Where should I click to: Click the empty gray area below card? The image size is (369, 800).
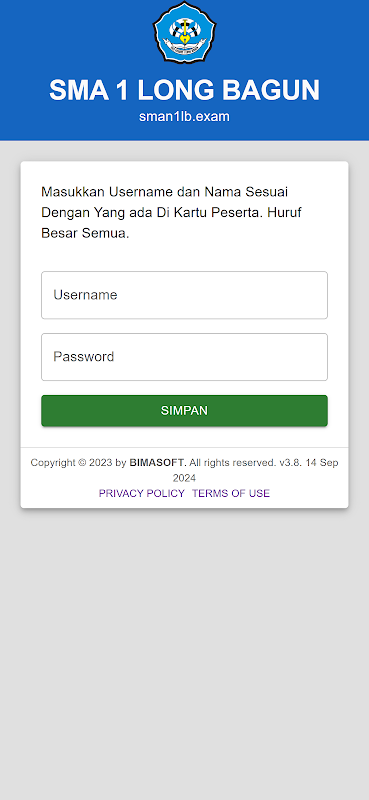click(x=184, y=653)
